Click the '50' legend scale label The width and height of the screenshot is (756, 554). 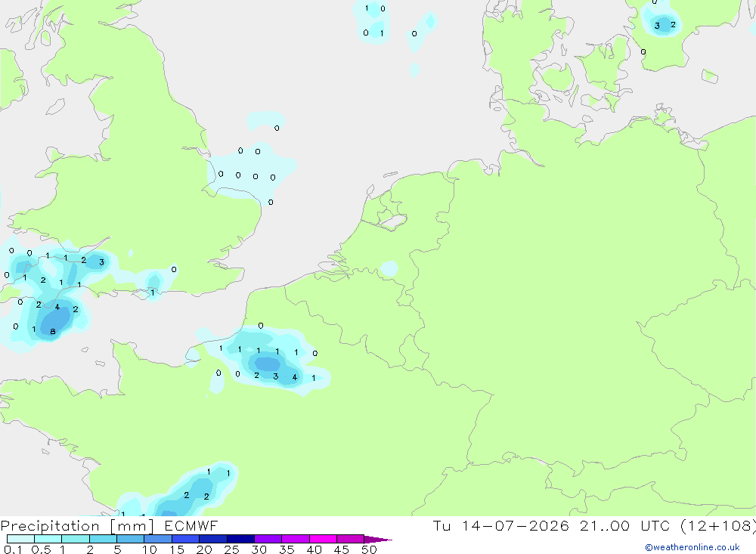(x=369, y=549)
